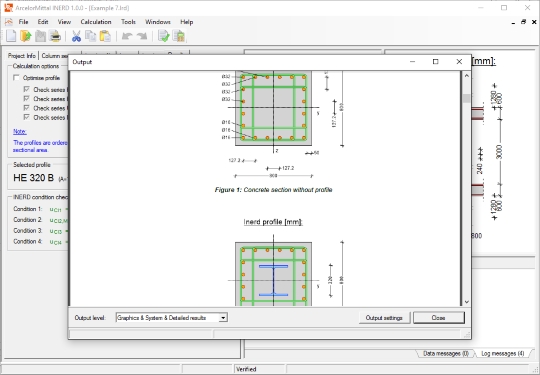Click the Verified status bar text

246,369
